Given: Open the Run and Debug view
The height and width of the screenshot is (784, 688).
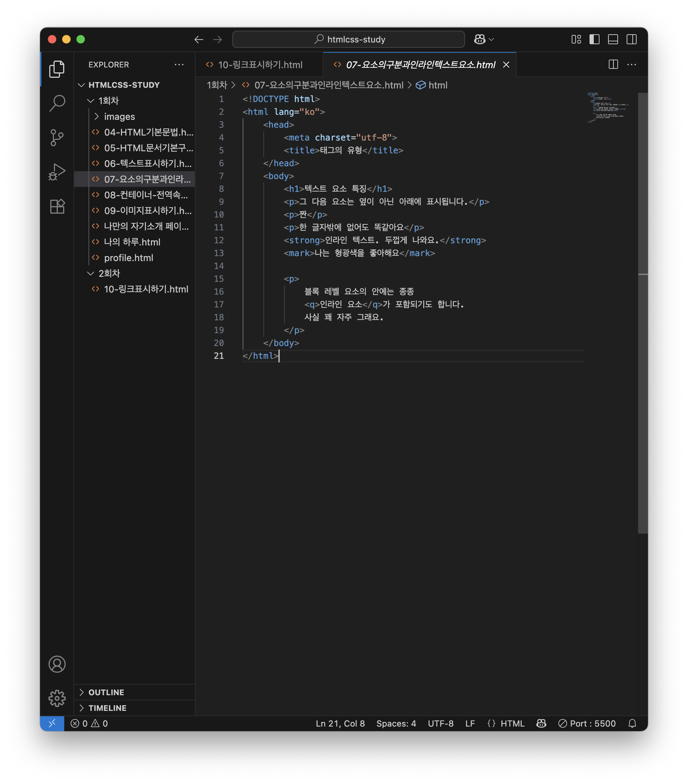Looking at the screenshot, I should tap(57, 172).
